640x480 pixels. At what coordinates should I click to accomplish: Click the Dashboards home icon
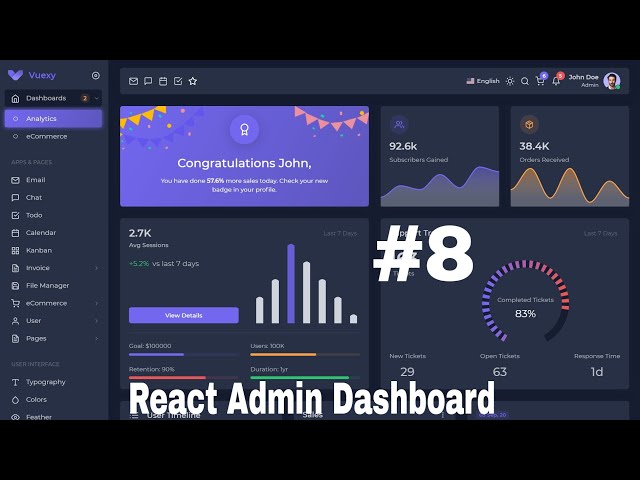(16, 98)
